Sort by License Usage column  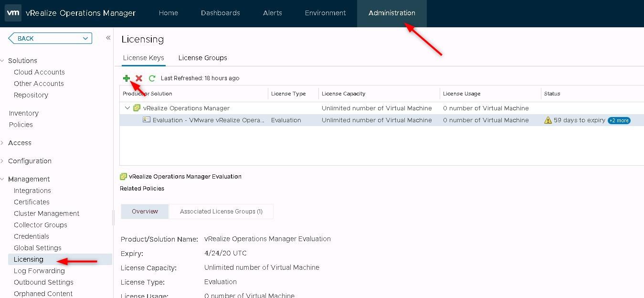[x=491, y=94]
